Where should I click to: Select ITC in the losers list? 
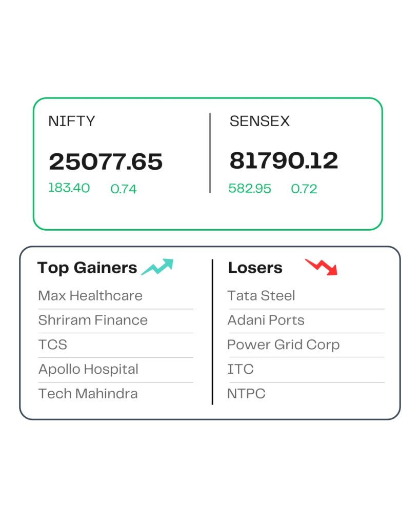pyautogui.click(x=241, y=369)
